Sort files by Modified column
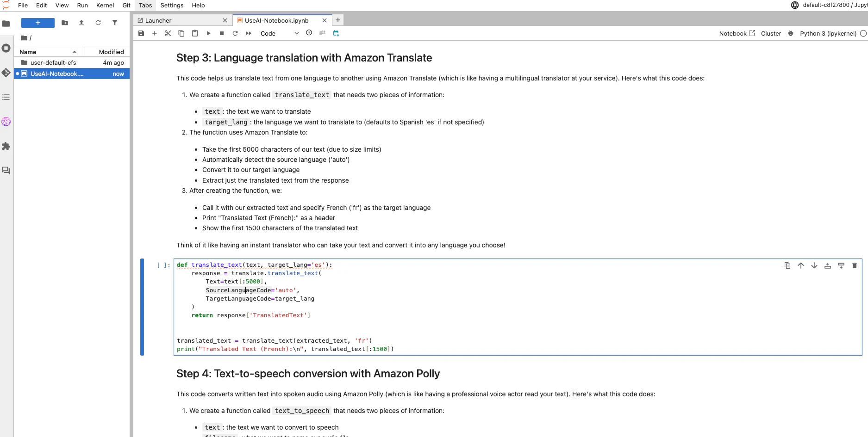This screenshot has width=868, height=437. click(x=107, y=52)
